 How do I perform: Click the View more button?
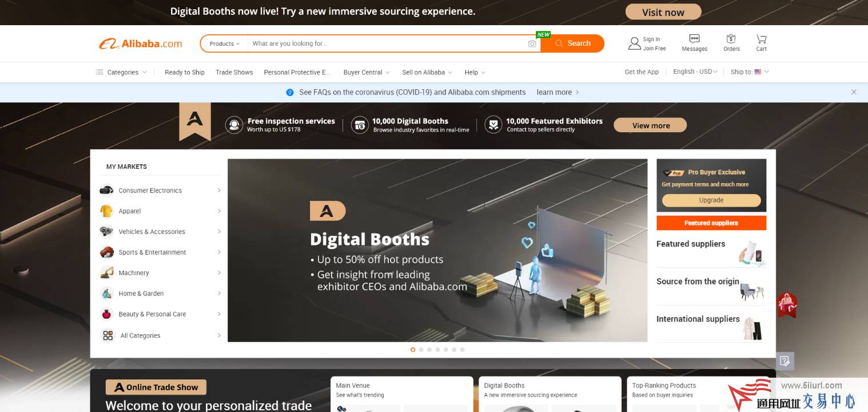(x=651, y=125)
